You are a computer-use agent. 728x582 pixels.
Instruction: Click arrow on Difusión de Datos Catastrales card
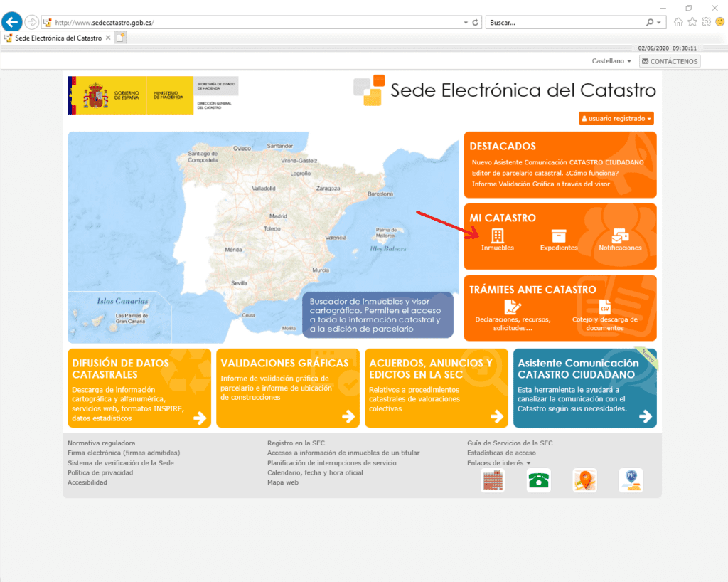200,418
